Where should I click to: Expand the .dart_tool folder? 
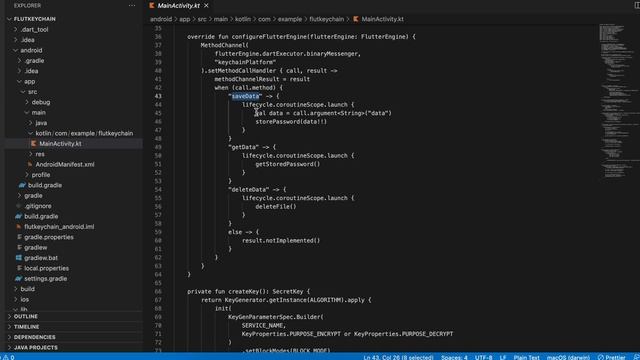point(16,29)
